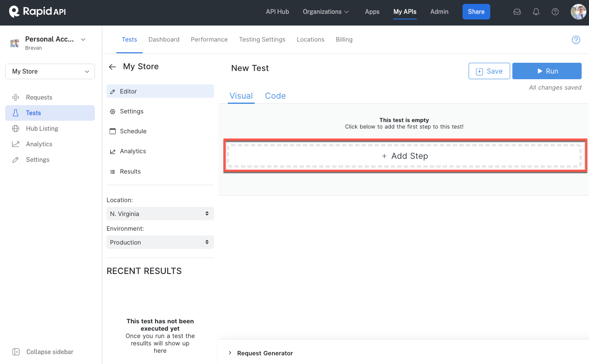Screen dimensions: 589x364
Task: Click the 'All changes saved' status text
Action: pyautogui.click(x=555, y=87)
